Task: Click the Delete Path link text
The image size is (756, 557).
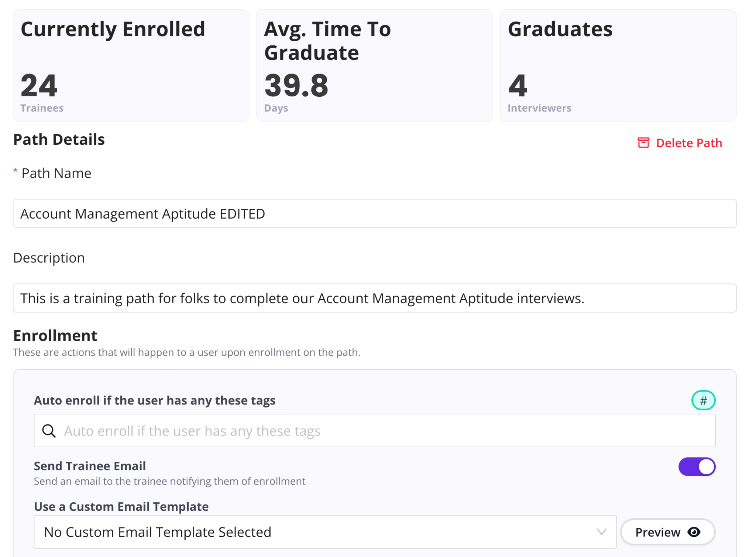Action: tap(689, 143)
